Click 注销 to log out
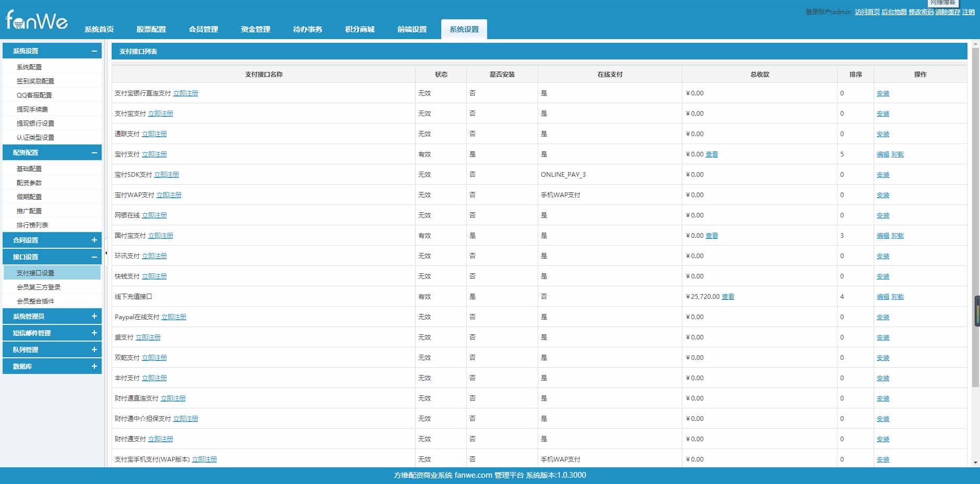Viewport: 980px width, 484px height. point(969,12)
